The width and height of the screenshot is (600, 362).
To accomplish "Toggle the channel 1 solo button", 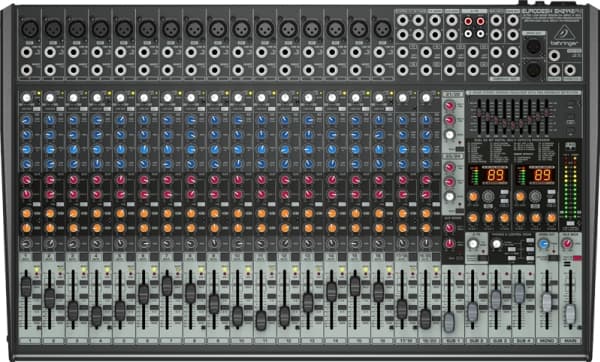I will [x=38, y=283].
